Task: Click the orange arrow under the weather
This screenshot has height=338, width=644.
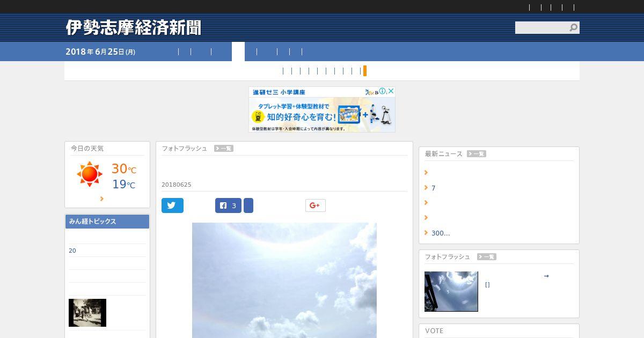Action: pyautogui.click(x=102, y=199)
